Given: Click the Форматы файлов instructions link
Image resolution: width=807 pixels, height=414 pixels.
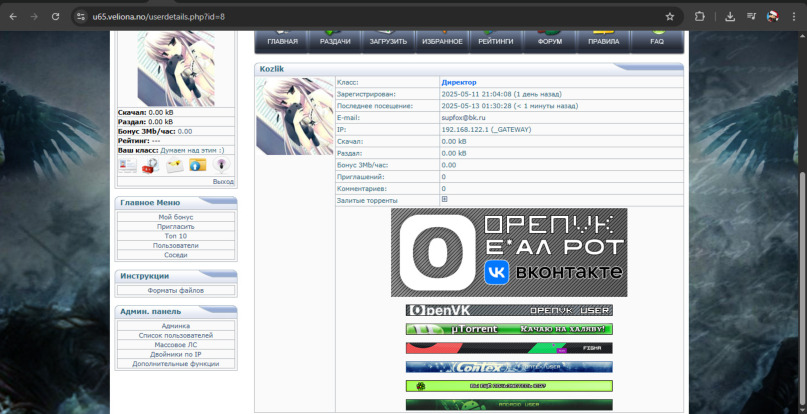Looking at the screenshot, I should pos(176,290).
